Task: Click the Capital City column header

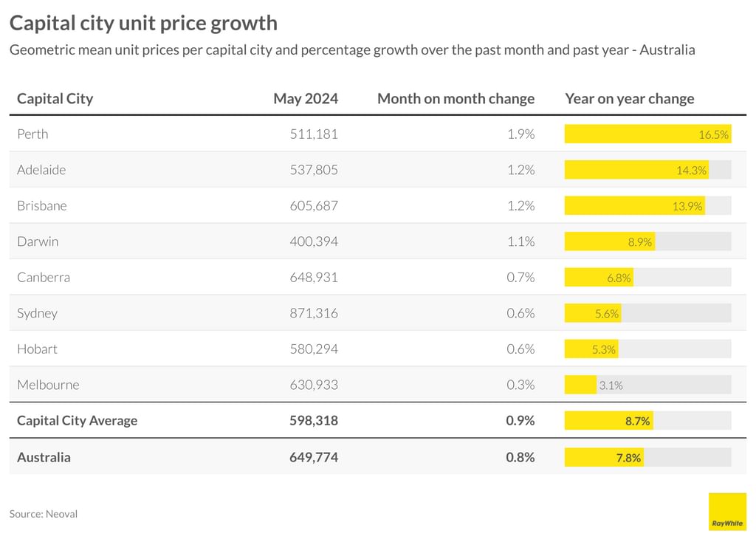Action: tap(55, 98)
